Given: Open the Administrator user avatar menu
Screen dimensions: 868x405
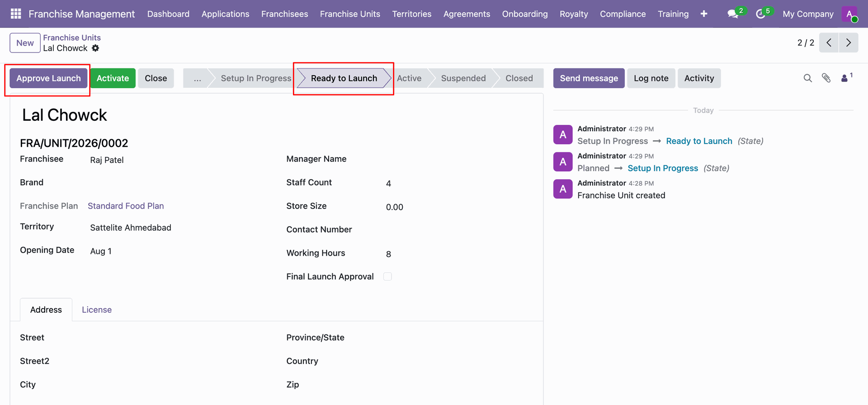Looking at the screenshot, I should click(849, 14).
